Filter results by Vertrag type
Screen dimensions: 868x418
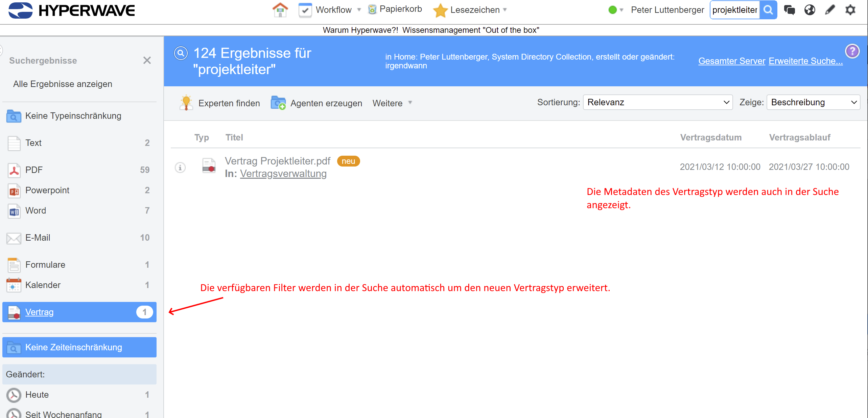pos(79,312)
